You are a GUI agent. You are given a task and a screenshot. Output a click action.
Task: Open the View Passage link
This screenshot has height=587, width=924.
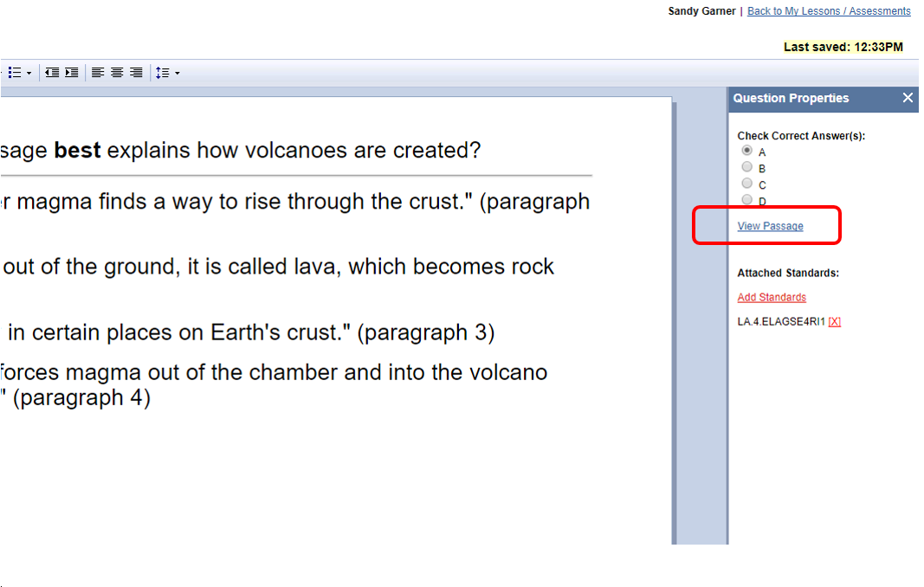pyautogui.click(x=770, y=227)
